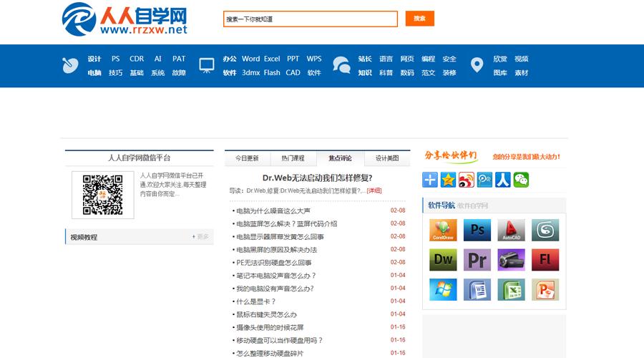Share via the Weibo icon

pos(467,180)
